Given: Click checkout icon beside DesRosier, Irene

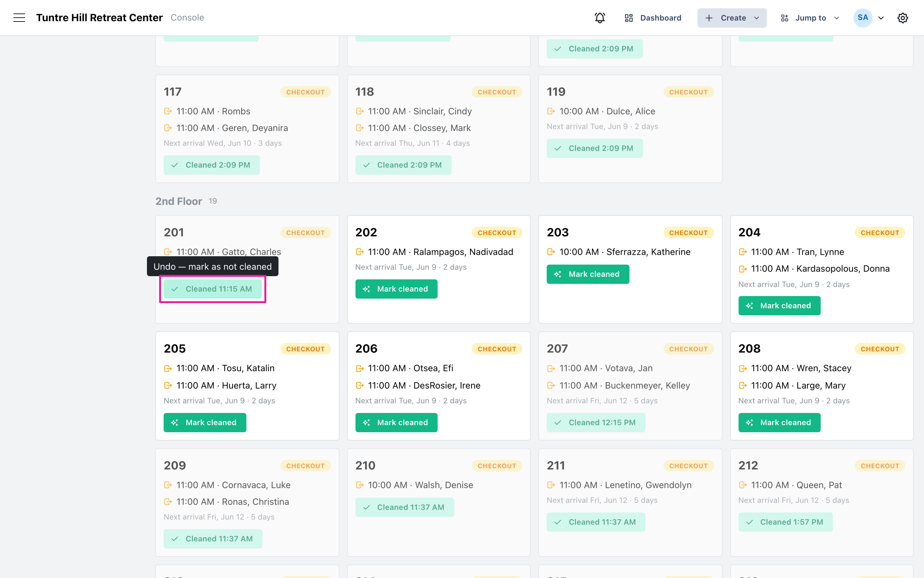Looking at the screenshot, I should click(x=360, y=385).
